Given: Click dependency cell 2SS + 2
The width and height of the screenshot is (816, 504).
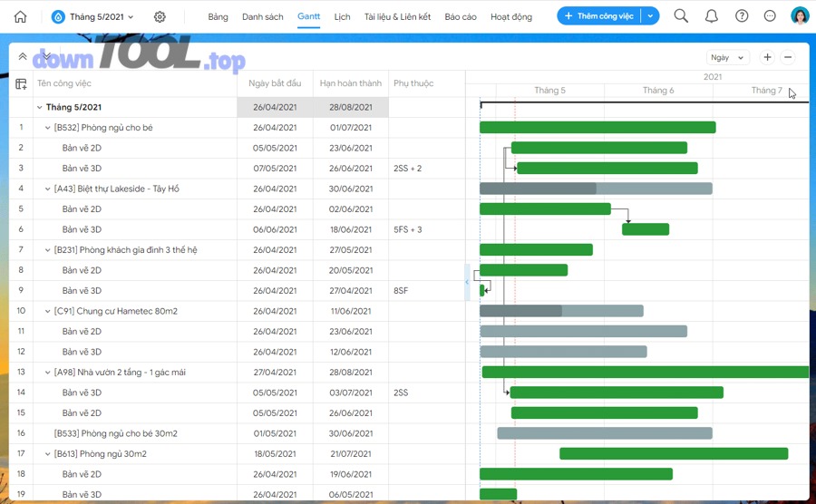Looking at the screenshot, I should (407, 169).
